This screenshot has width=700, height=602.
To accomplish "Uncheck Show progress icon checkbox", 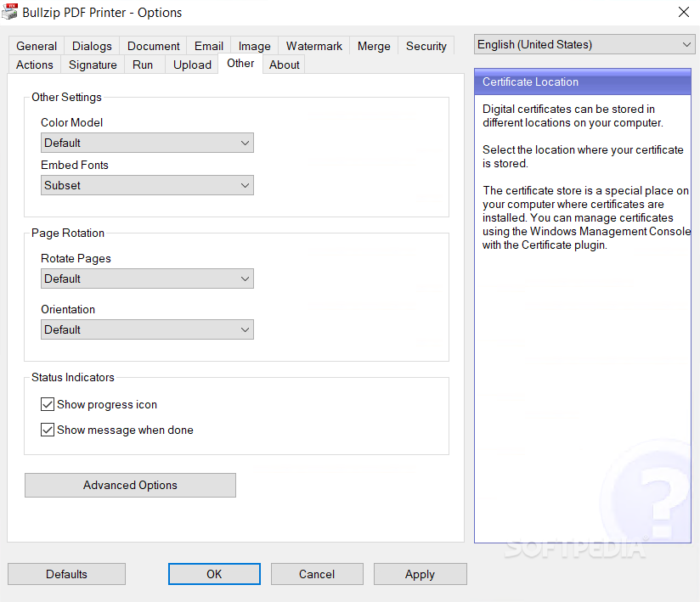I will pos(48,404).
